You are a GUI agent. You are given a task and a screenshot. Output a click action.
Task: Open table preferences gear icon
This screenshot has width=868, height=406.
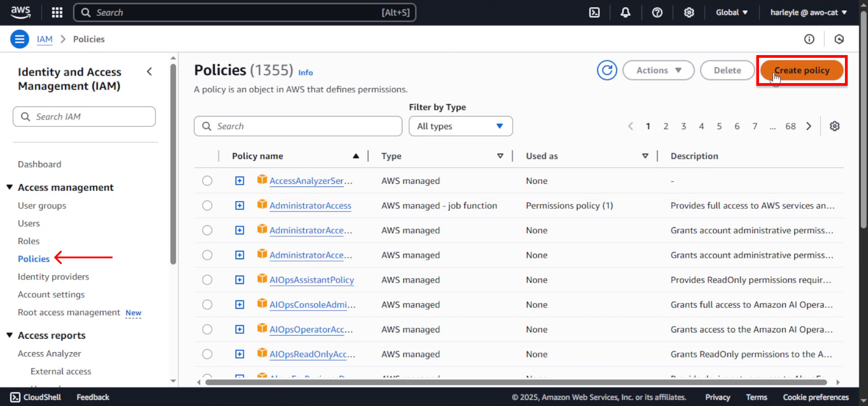(835, 126)
